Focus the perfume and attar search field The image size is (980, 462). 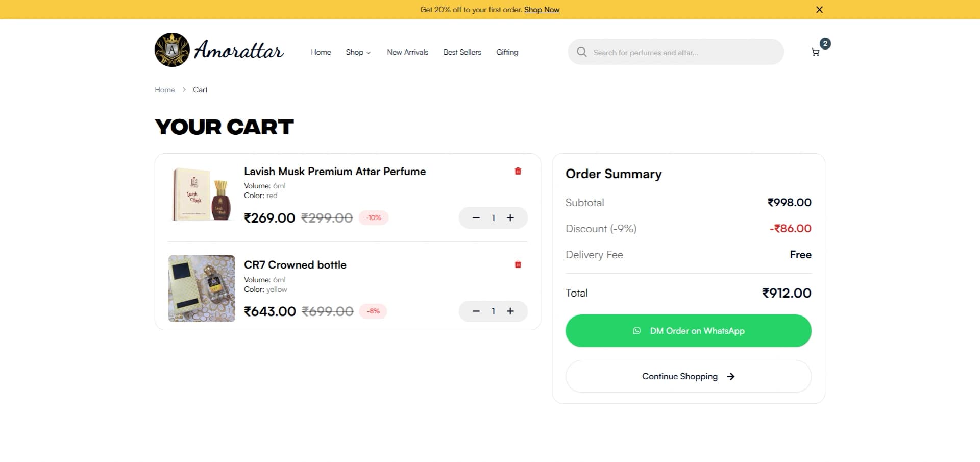click(675, 52)
